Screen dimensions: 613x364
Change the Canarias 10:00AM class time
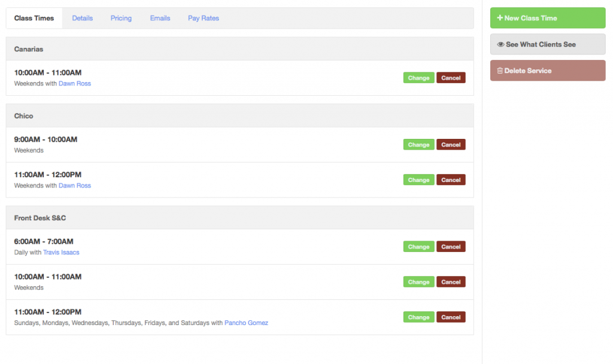tap(418, 78)
